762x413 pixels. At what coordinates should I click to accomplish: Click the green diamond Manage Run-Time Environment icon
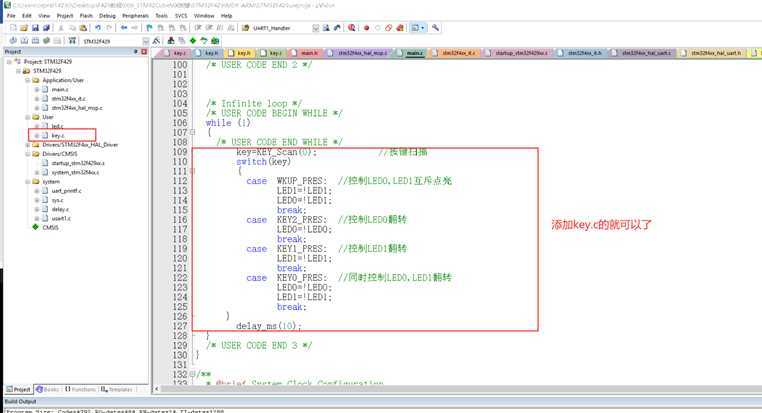click(193, 41)
